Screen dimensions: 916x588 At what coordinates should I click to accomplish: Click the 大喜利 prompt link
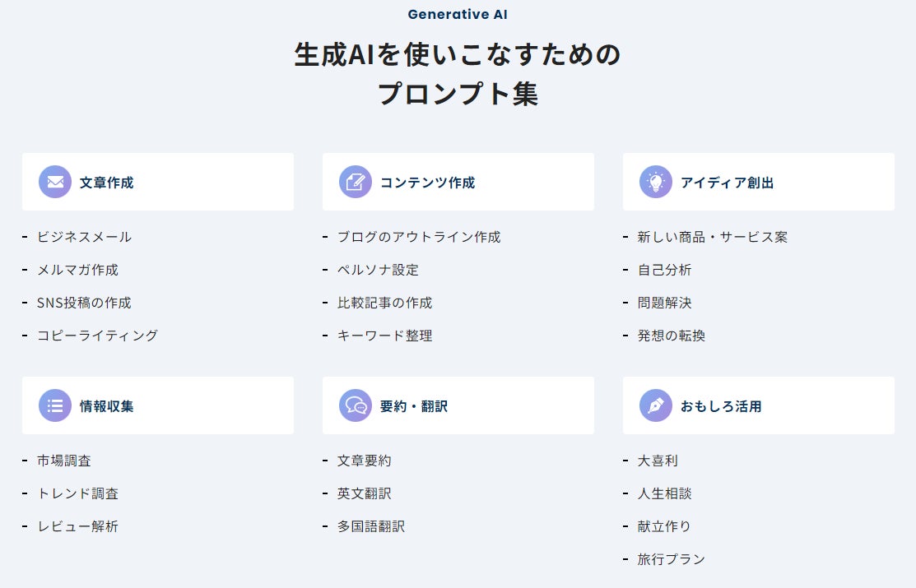click(658, 461)
